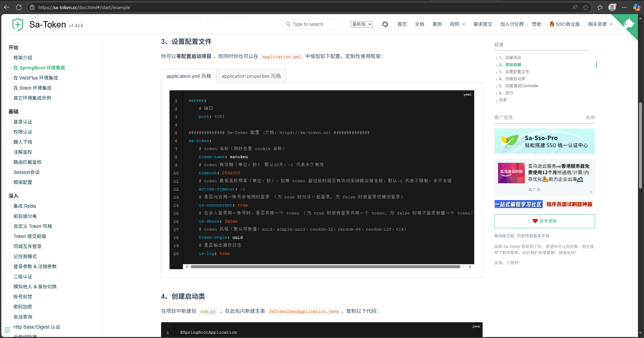
Task: Switch to application.yml 风格 tab
Action: click(x=189, y=76)
